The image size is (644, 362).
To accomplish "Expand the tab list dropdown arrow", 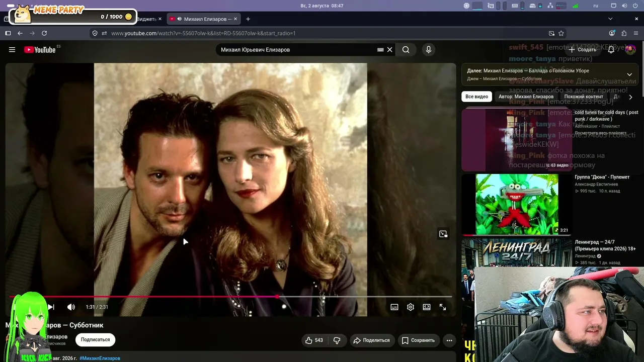I will tap(610, 19).
